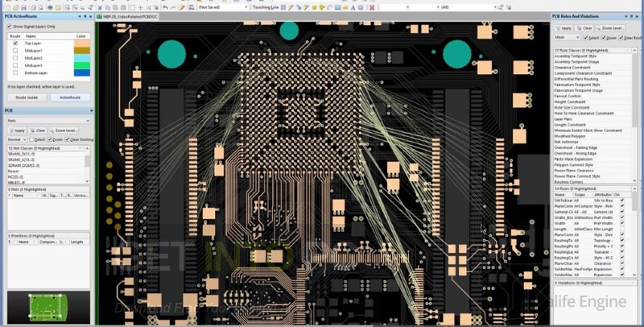The height and width of the screenshot is (327, 644).
Task: Select the Power net class
Action: click(x=14, y=171)
